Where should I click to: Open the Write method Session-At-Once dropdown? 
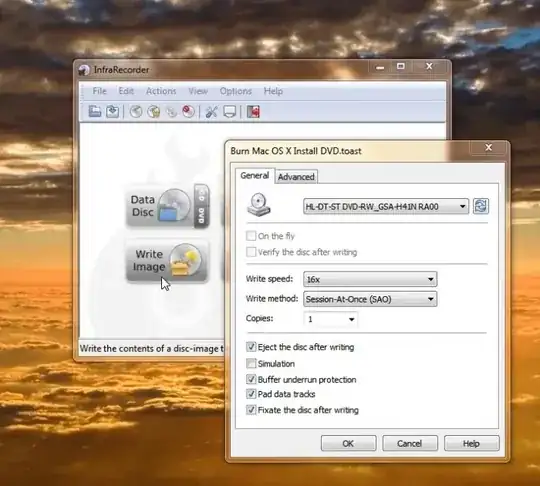[x=370, y=299]
